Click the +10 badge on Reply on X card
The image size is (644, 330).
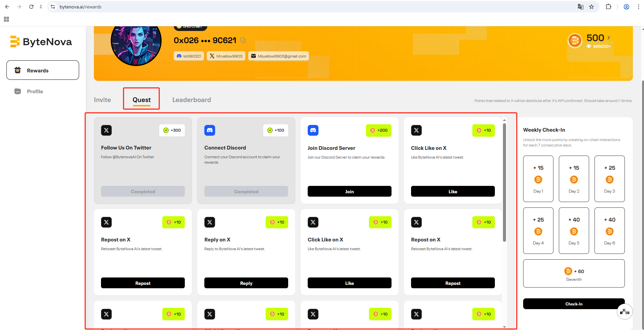[277, 222]
